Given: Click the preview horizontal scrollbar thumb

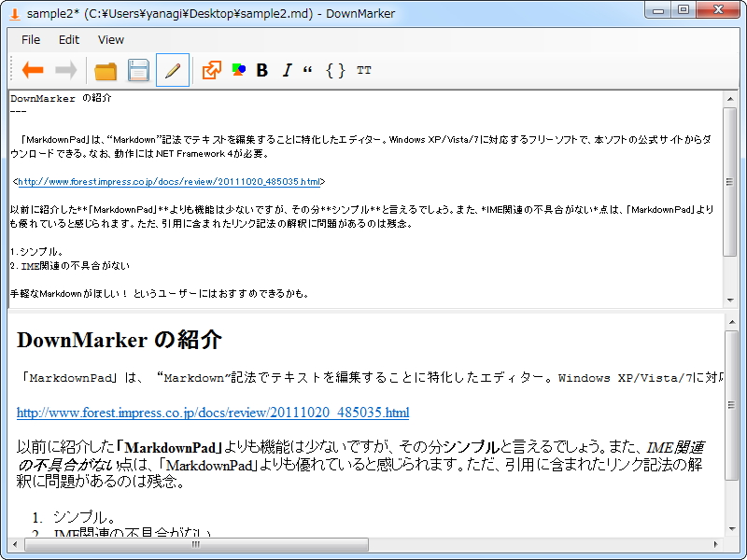Looking at the screenshot, I should [196, 544].
